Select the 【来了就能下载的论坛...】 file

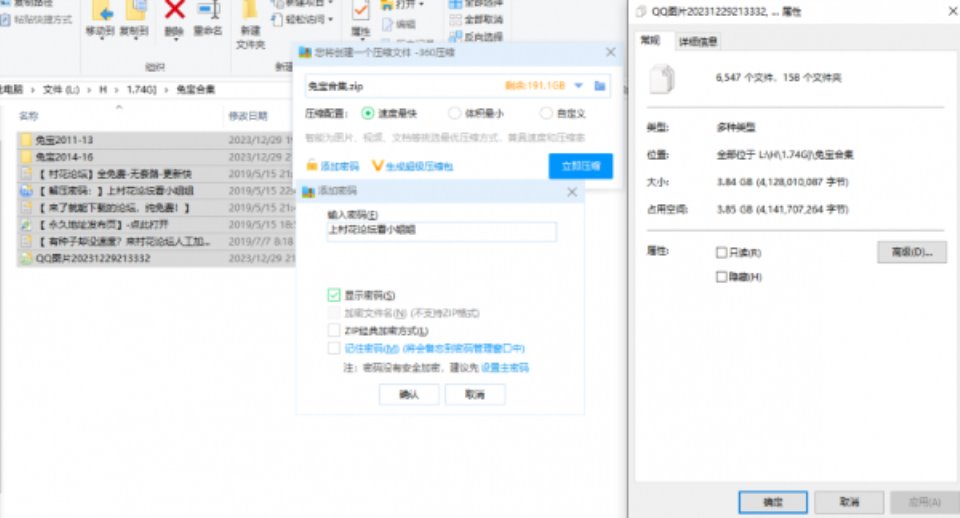click(156, 208)
